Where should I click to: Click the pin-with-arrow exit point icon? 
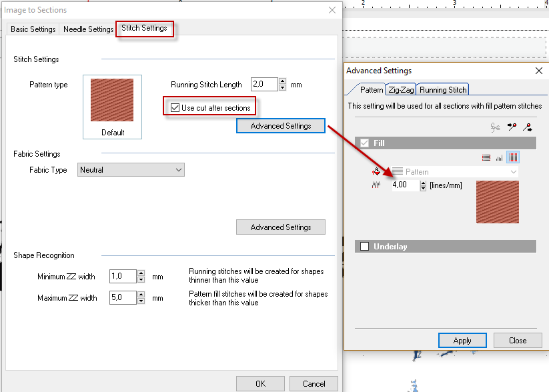coord(527,127)
